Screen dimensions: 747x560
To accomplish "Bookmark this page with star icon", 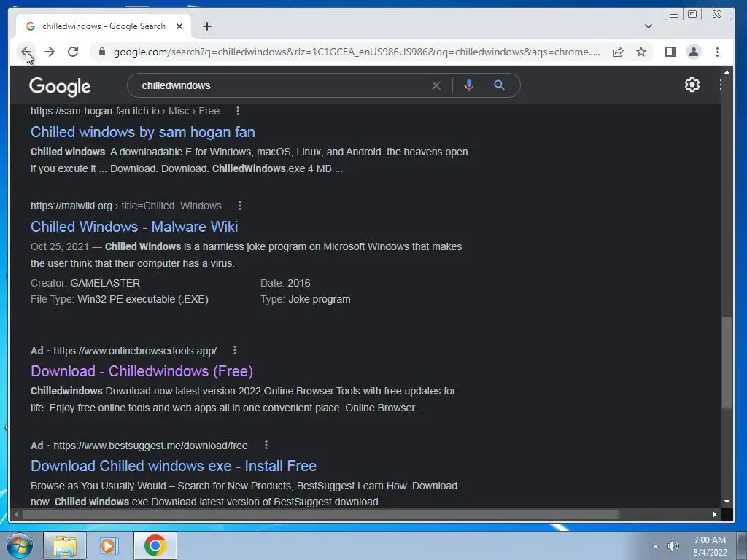I will click(641, 52).
